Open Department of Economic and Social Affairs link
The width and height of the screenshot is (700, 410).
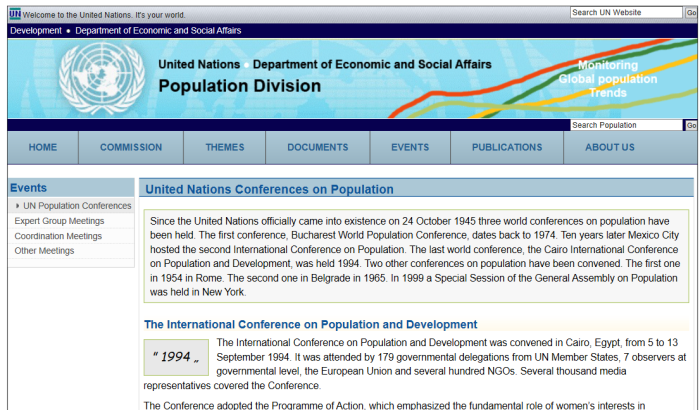coord(158,30)
